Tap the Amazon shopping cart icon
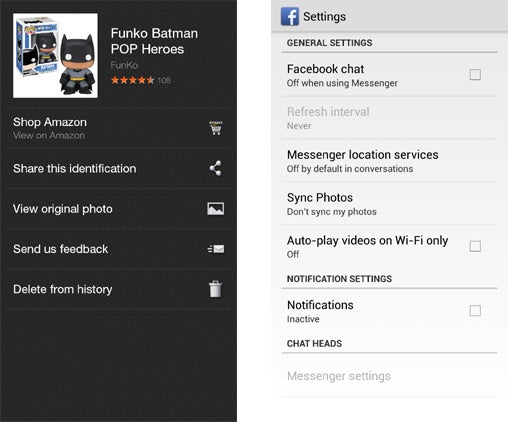The width and height of the screenshot is (508, 422). click(x=216, y=128)
